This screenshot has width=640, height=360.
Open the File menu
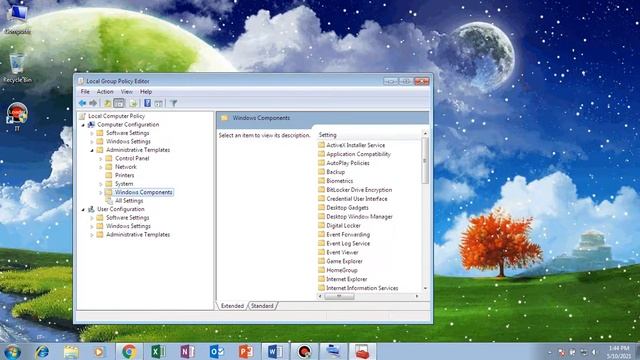tap(85, 92)
